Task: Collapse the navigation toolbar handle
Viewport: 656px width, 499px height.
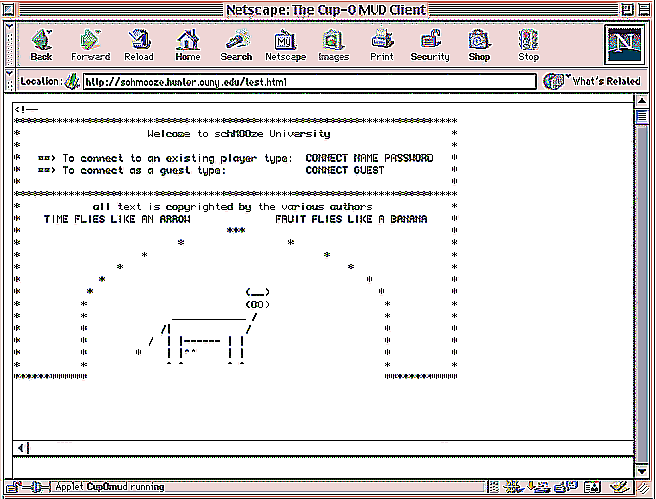Action: tap(10, 44)
